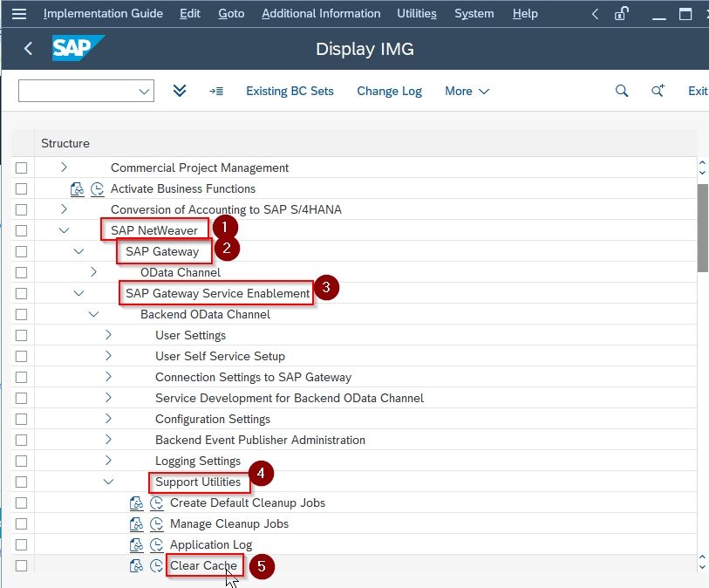Tick checkbox for Commercial Project Management row
Viewport: 709px width, 588px height.
coord(21,168)
